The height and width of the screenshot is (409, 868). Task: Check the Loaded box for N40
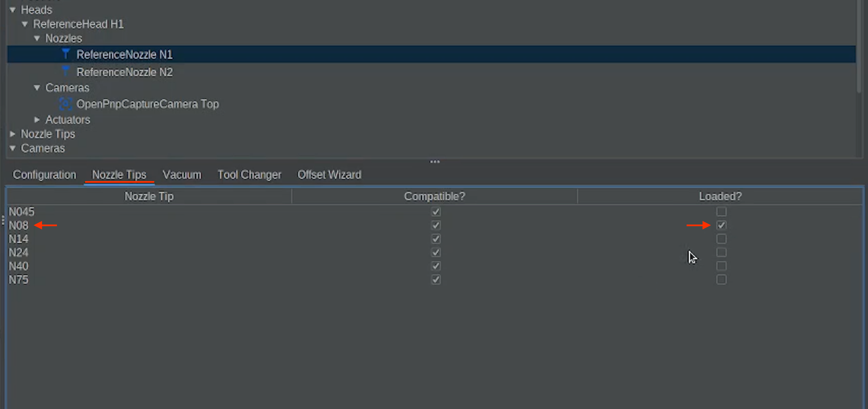[x=721, y=266]
